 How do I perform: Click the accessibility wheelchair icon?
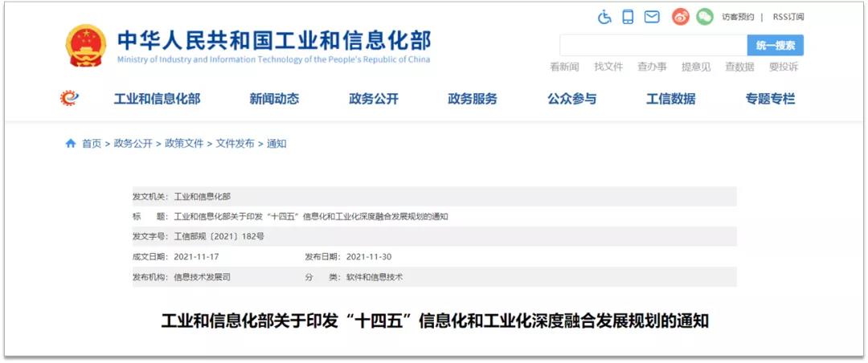click(604, 17)
